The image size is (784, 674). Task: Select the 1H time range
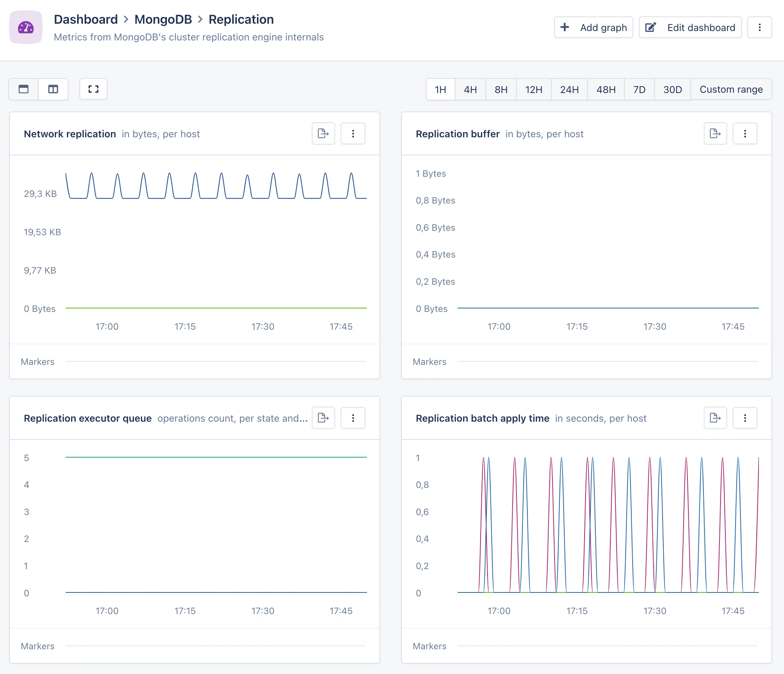440,89
